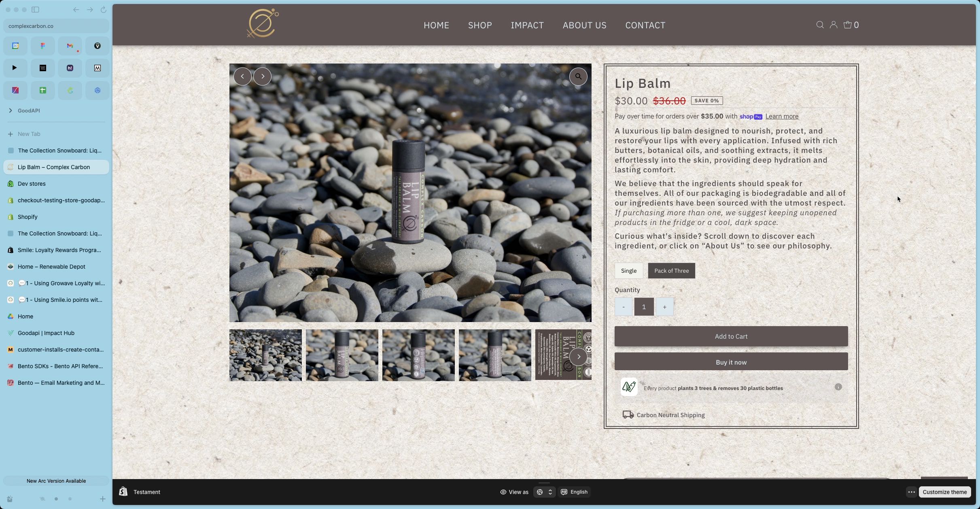Click the image zoom magnifier icon
Screen dimensions: 980x509
tap(578, 76)
